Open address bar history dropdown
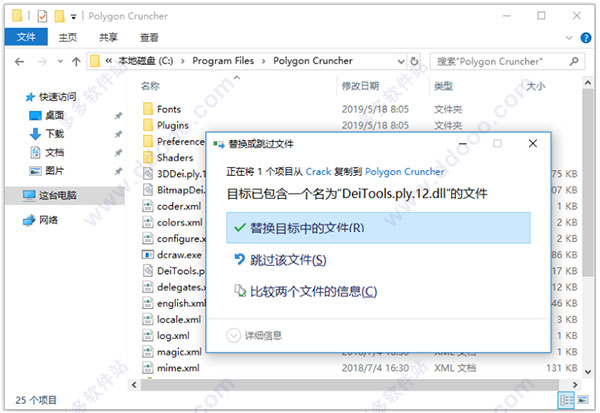Screen dimensions: 600x413 point(401,61)
